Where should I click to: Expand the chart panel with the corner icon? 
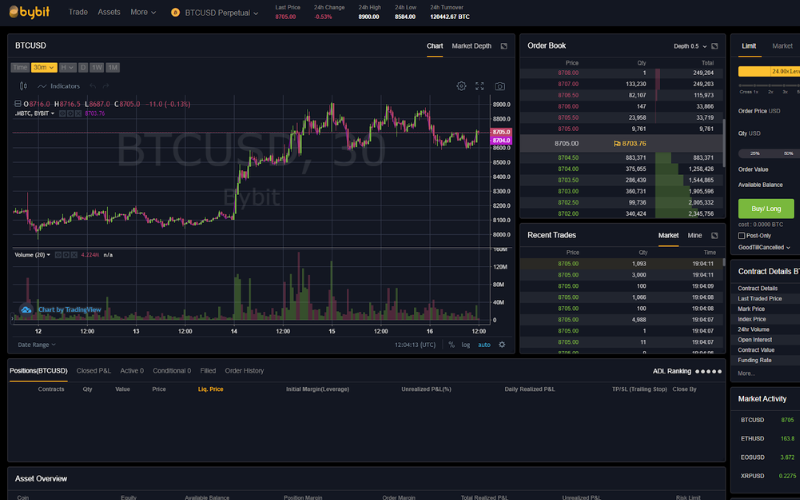504,46
